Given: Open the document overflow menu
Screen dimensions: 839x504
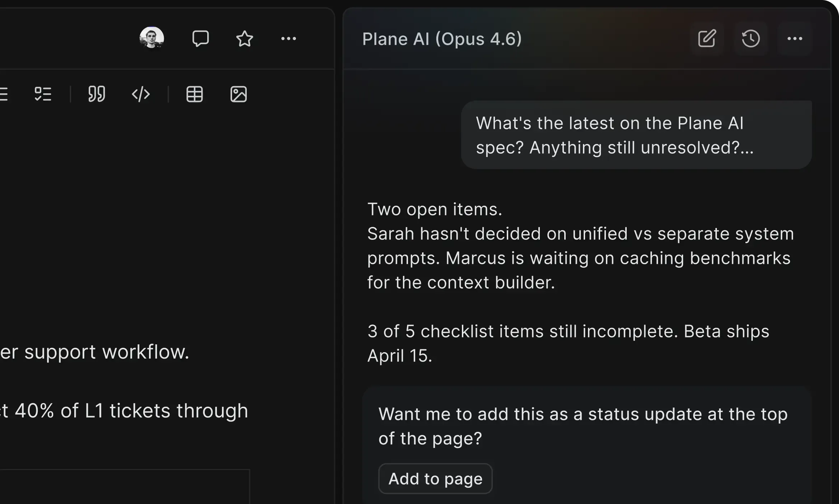Looking at the screenshot, I should click(289, 39).
